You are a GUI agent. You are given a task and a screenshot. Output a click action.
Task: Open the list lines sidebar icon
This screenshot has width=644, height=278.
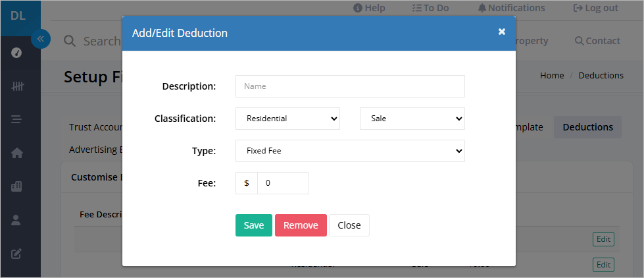point(16,120)
